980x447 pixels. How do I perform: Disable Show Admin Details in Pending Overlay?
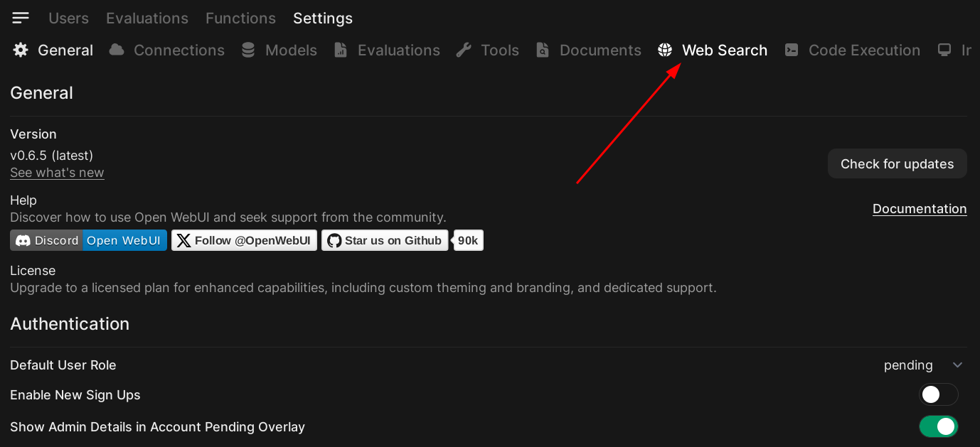click(938, 426)
